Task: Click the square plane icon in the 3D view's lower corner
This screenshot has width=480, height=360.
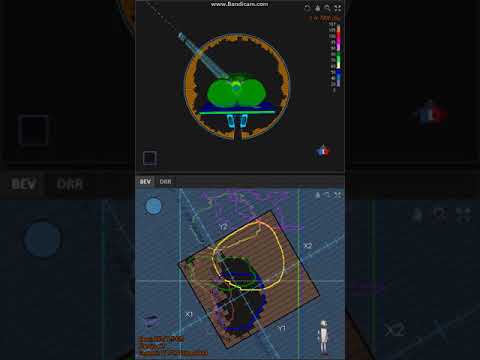Action: 150,158
